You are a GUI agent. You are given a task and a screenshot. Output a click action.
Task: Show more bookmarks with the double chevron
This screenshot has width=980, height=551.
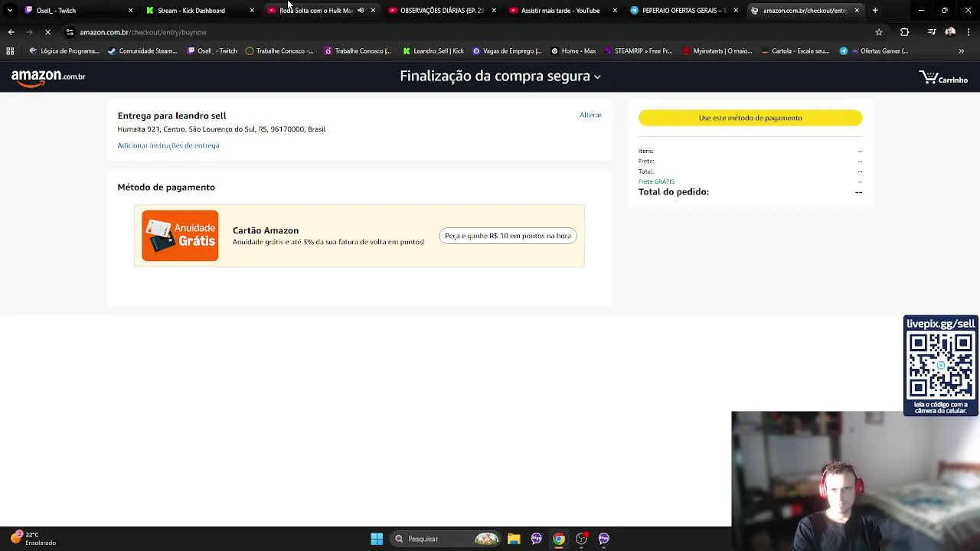962,51
